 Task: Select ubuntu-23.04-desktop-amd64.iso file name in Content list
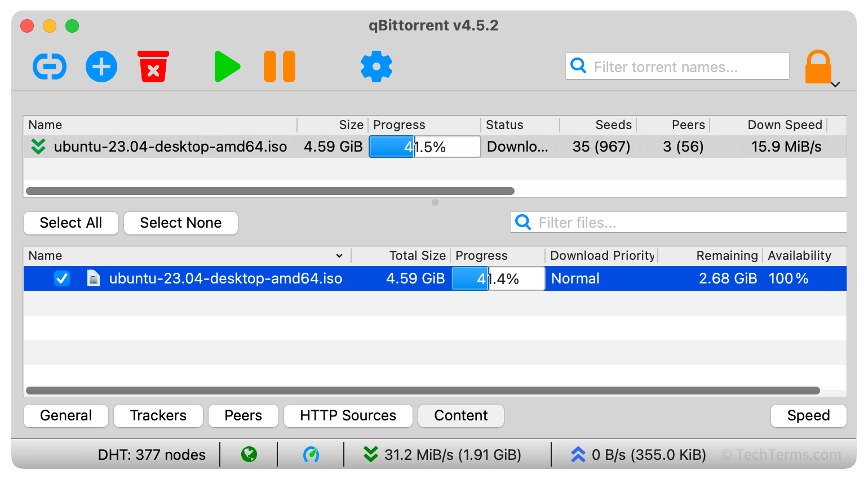click(225, 278)
